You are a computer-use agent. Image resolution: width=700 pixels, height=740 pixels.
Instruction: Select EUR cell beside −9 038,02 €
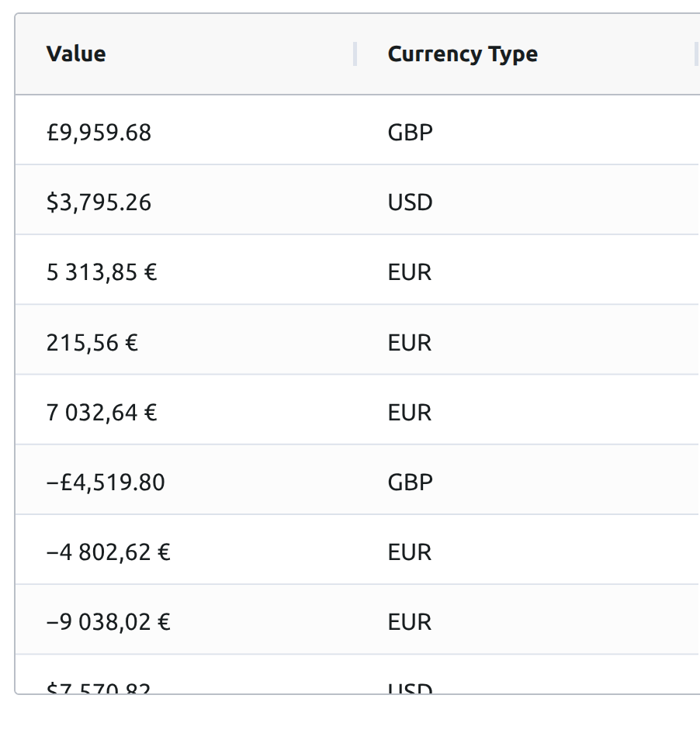point(409,622)
